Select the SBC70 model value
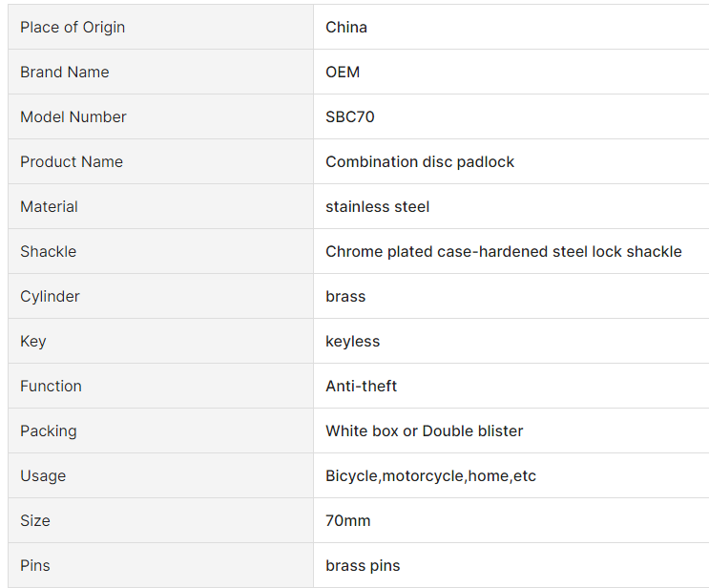Image resolution: width=709 pixels, height=588 pixels. click(349, 116)
